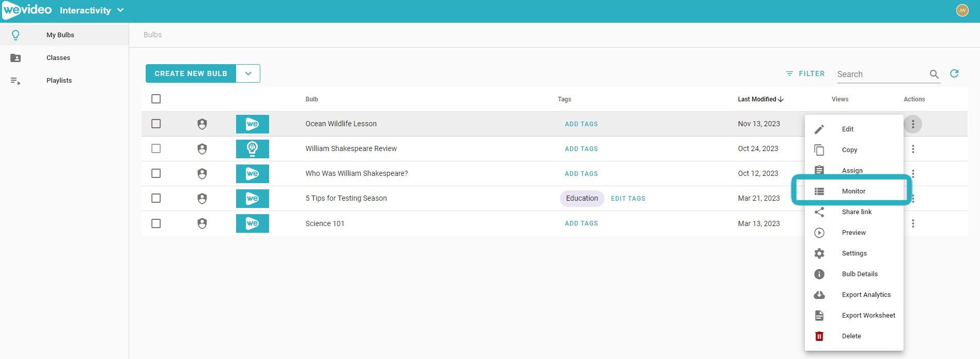The image size is (980, 359).
Task: Click Edit Tags for 5 Tips bulb
Action: click(628, 199)
